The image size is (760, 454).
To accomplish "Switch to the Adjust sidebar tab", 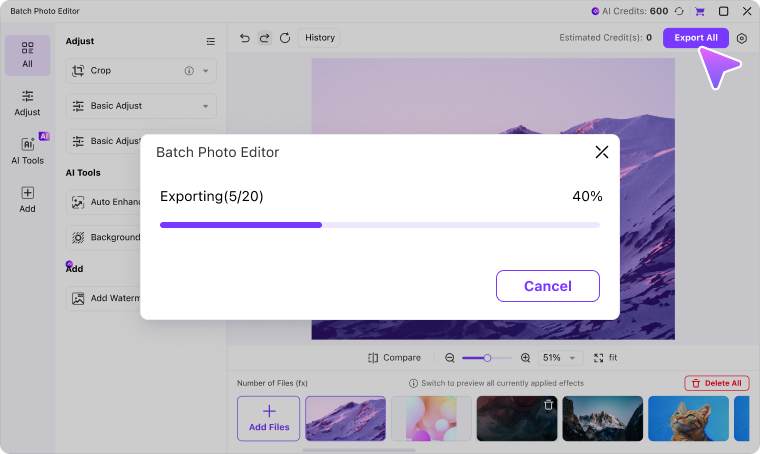I will [28, 103].
